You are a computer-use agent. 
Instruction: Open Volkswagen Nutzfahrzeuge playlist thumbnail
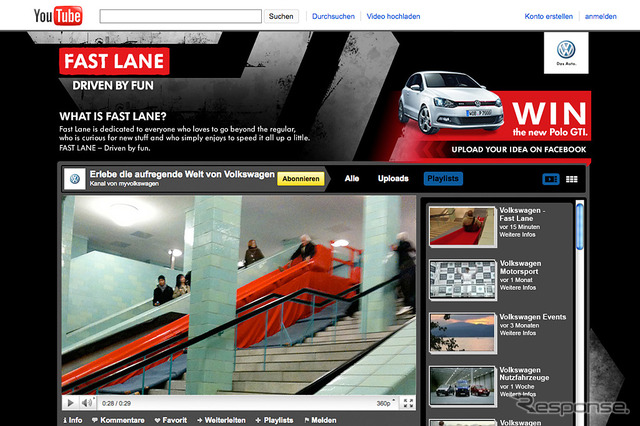coord(462,386)
